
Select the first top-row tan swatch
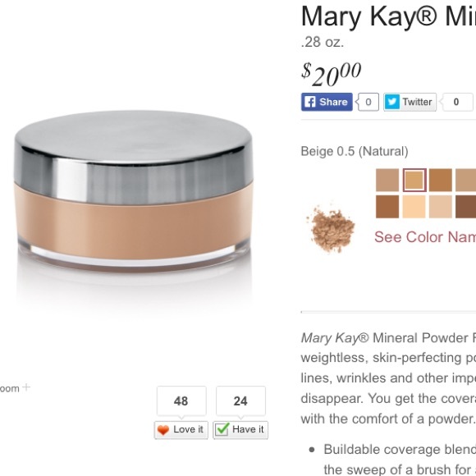[x=387, y=180]
